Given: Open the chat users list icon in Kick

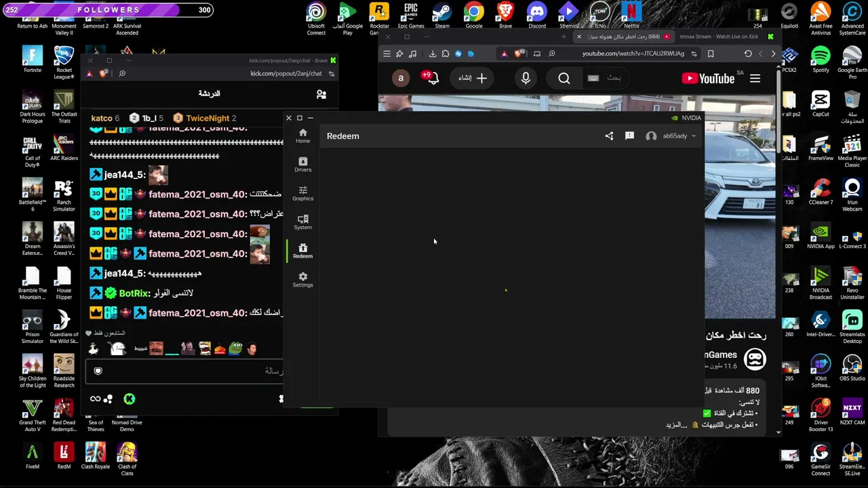Looking at the screenshot, I should point(321,94).
